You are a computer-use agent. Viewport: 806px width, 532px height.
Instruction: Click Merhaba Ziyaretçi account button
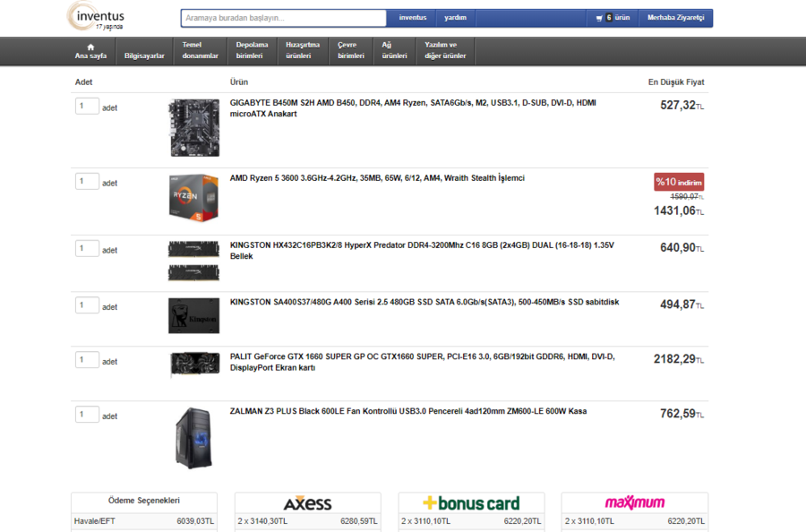pyautogui.click(x=675, y=18)
